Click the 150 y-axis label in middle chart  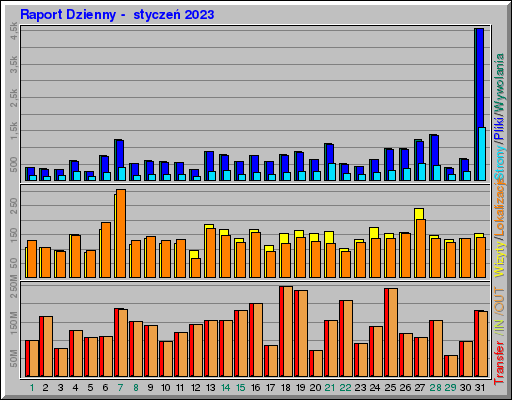pyautogui.click(x=13, y=235)
